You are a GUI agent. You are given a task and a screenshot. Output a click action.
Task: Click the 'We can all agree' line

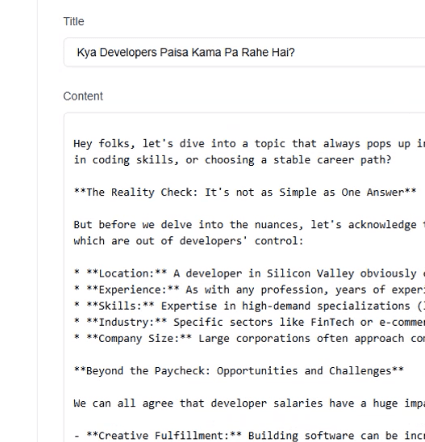249,403
